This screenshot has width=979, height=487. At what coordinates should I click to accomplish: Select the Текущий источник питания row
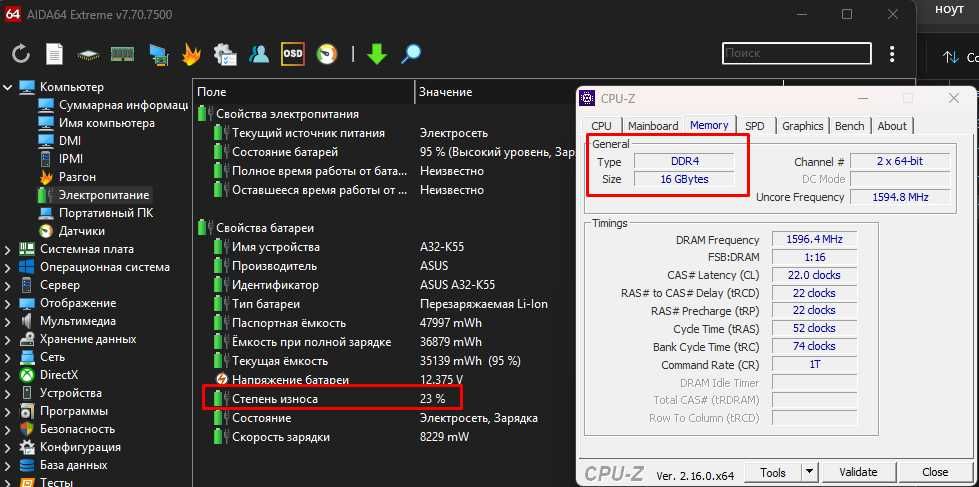tap(387, 133)
